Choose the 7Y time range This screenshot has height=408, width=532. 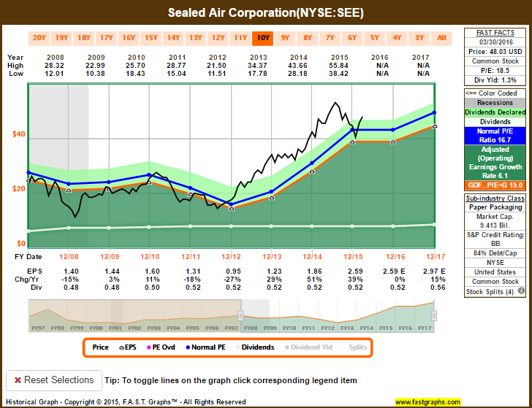coord(330,38)
